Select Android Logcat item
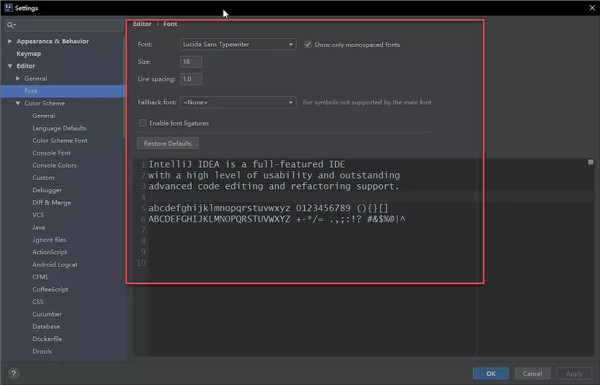600x385 pixels. (55, 264)
